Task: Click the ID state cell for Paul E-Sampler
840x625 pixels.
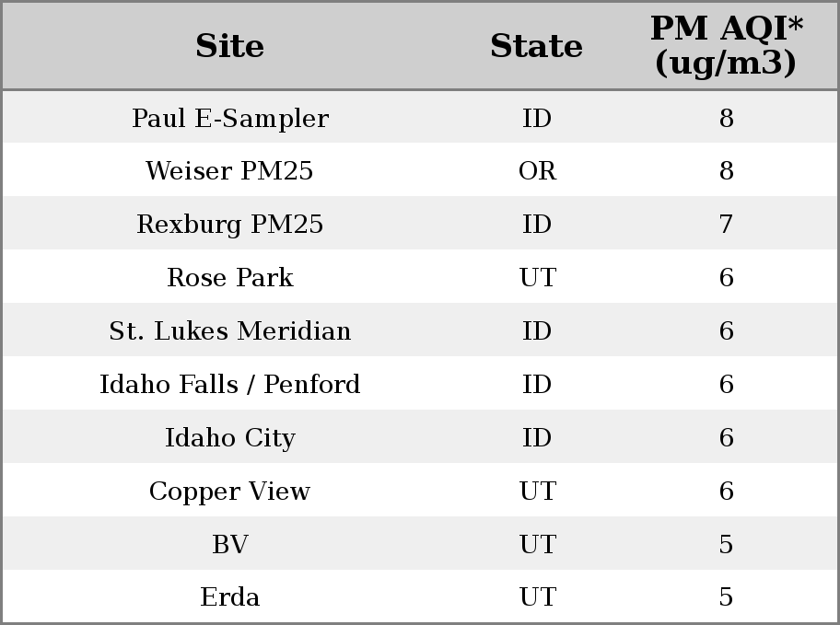Action: 537,118
